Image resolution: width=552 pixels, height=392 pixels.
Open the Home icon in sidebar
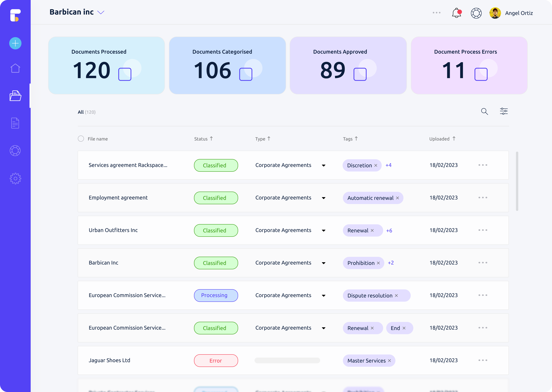(x=15, y=68)
